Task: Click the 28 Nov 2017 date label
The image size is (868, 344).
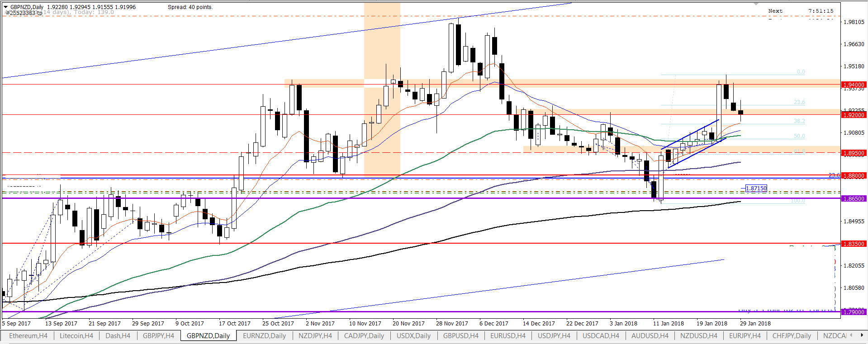Action: point(452,324)
